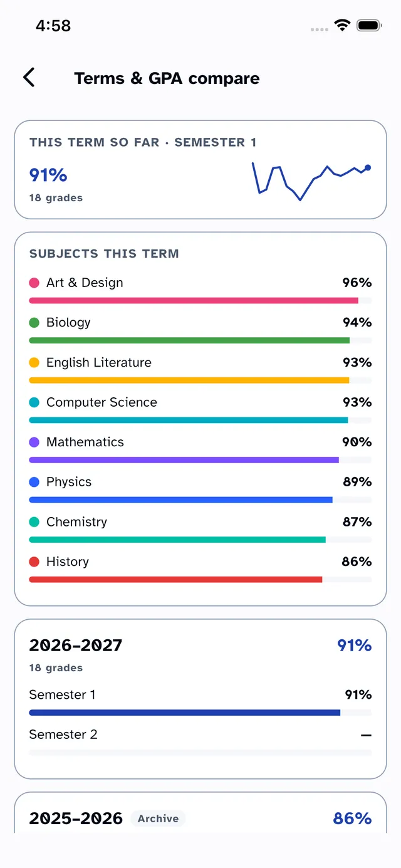The width and height of the screenshot is (401, 868).
Task: Check the Wi-Fi status icon
Action: (342, 25)
